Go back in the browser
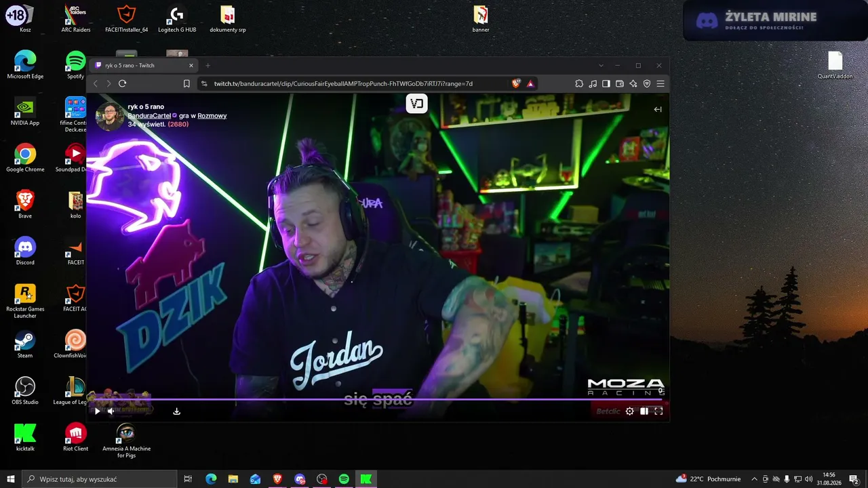 (96, 83)
